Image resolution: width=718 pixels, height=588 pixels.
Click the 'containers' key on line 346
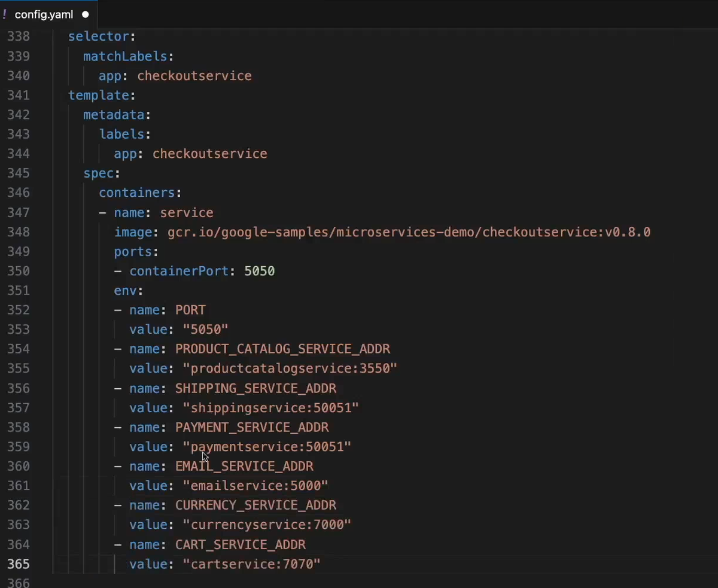[x=136, y=193]
